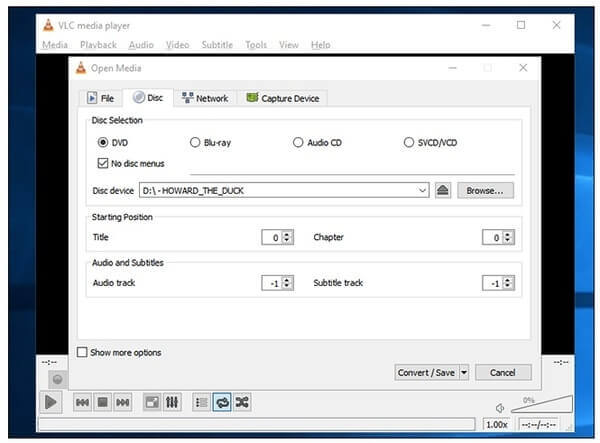Stop playback with the Stop button
600x443 pixels.
(x=103, y=402)
